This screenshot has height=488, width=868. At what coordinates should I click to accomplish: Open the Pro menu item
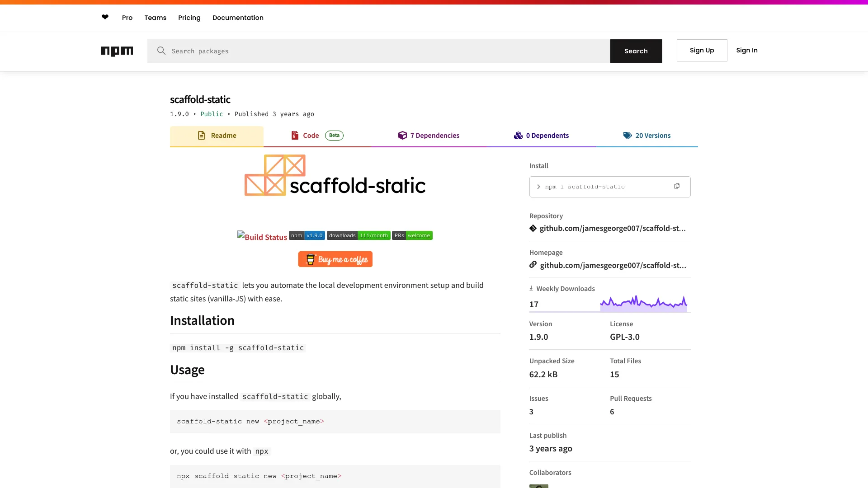point(127,18)
